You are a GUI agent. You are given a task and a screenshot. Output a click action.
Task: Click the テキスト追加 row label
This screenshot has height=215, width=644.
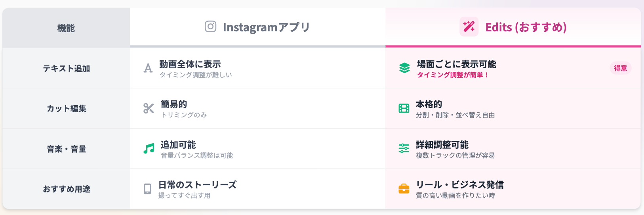tap(67, 69)
